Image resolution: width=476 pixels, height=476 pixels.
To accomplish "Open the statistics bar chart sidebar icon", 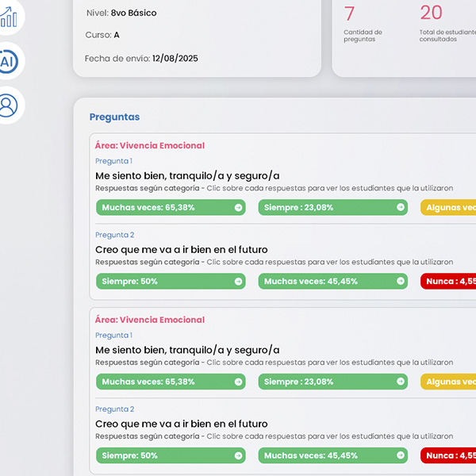I will click(x=8, y=16).
